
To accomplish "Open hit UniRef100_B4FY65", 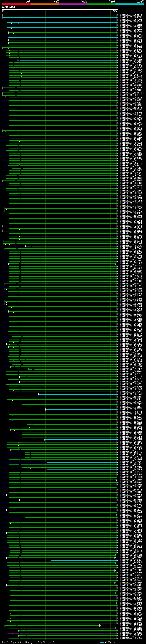I will click(x=131, y=70).
